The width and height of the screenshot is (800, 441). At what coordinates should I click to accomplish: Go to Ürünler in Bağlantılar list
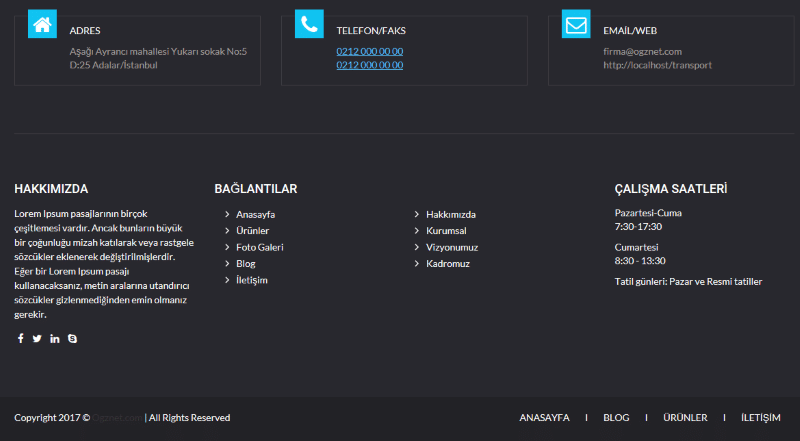click(x=252, y=231)
